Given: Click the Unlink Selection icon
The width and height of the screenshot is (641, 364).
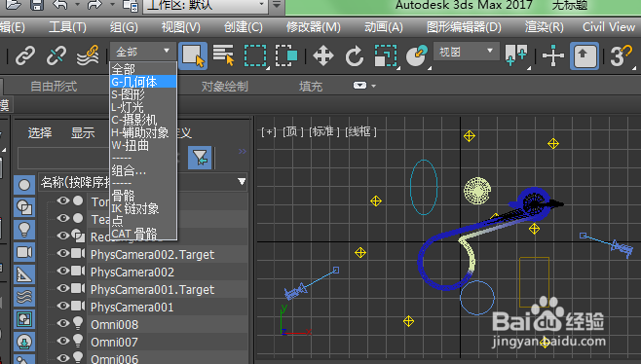Looking at the screenshot, I should 57,55.
